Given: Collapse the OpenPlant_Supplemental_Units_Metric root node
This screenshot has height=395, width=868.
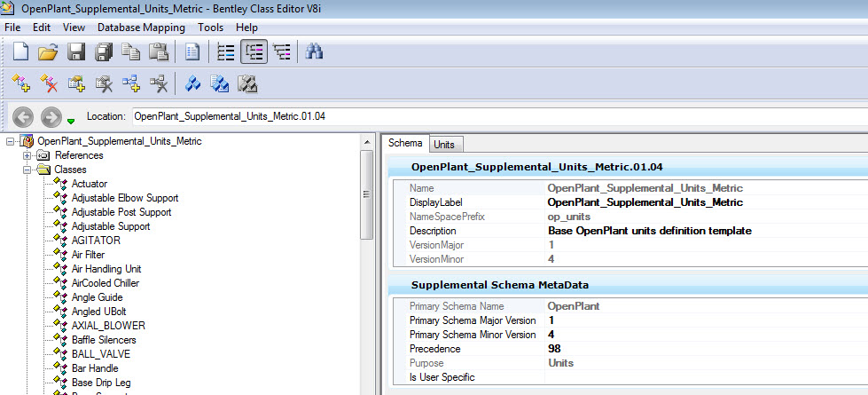Looking at the screenshot, I should click(10, 141).
